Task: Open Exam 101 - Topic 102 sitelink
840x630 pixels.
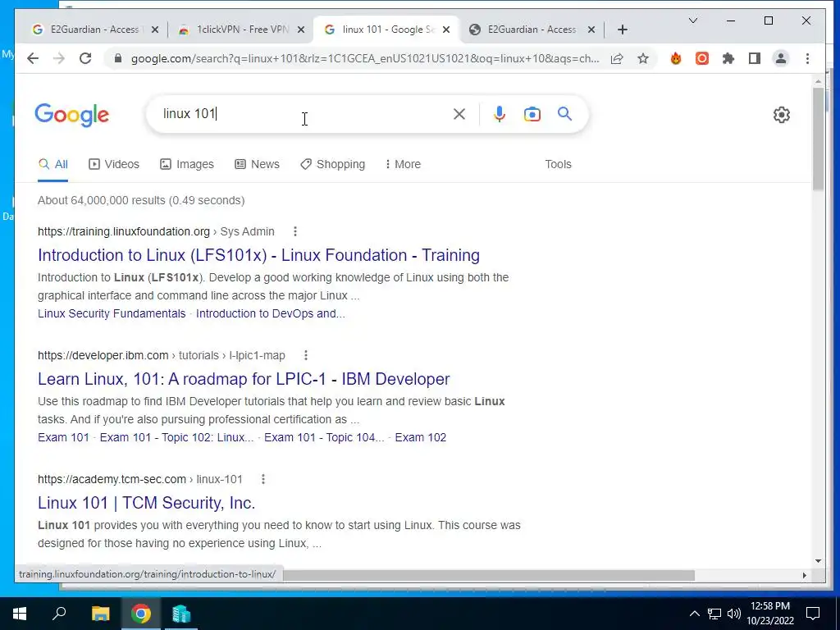Action: pyautogui.click(x=177, y=437)
